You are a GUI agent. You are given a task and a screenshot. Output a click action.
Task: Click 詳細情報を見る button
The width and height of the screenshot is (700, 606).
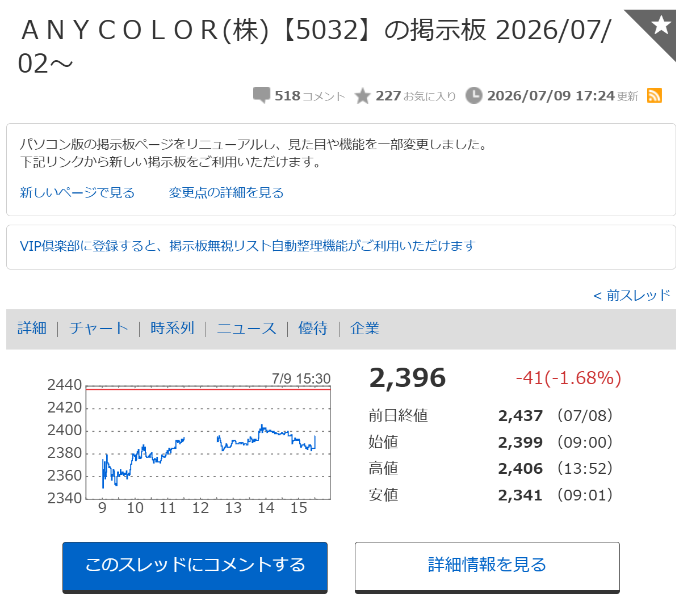tap(487, 567)
